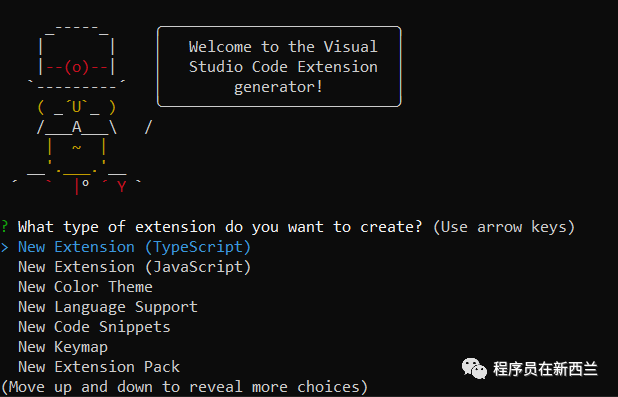This screenshot has height=397, width=618.
Task: Pick the New Color Theme option
Action: (x=85, y=287)
